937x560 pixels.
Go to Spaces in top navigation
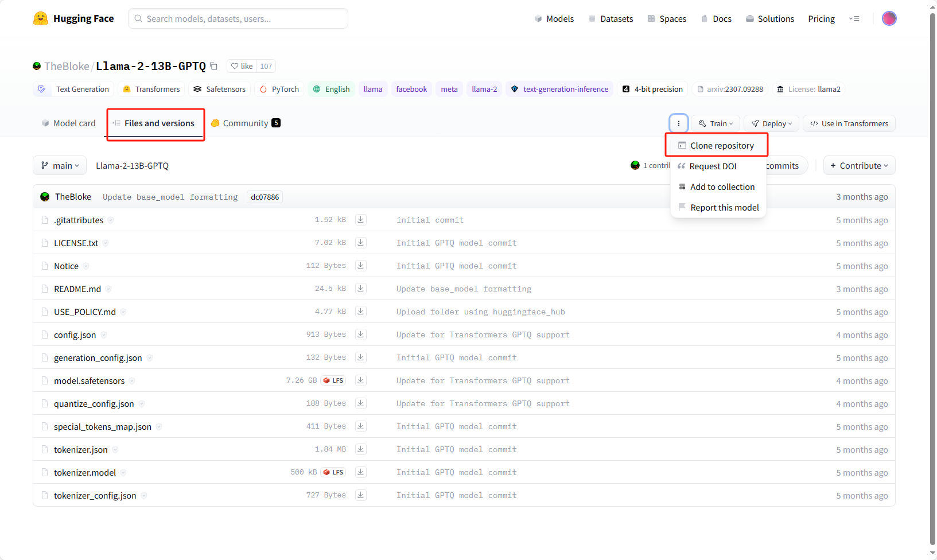pyautogui.click(x=667, y=18)
